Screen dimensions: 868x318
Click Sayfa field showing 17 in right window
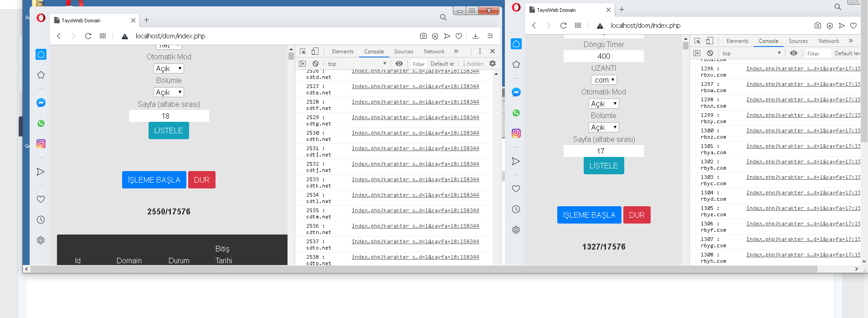[604, 151]
